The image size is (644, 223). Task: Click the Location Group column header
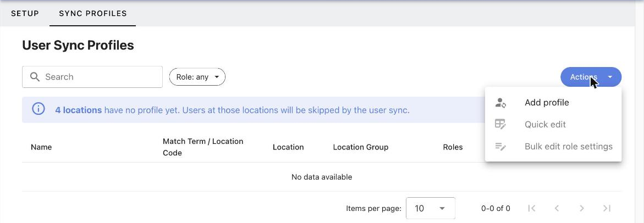click(361, 147)
